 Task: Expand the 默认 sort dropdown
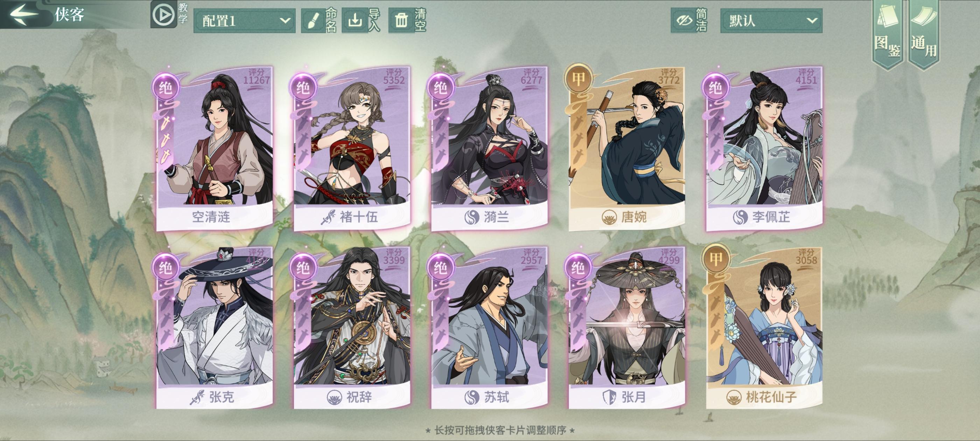pyautogui.click(x=771, y=21)
